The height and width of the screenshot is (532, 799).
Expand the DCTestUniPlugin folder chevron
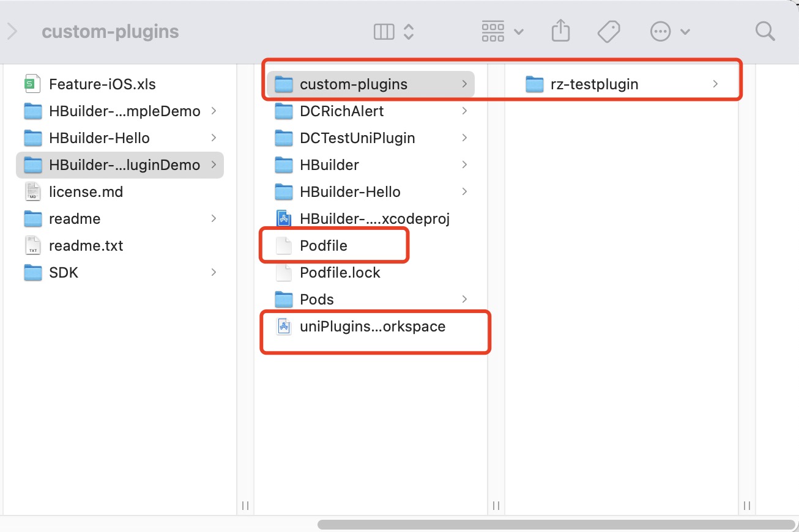pos(464,138)
